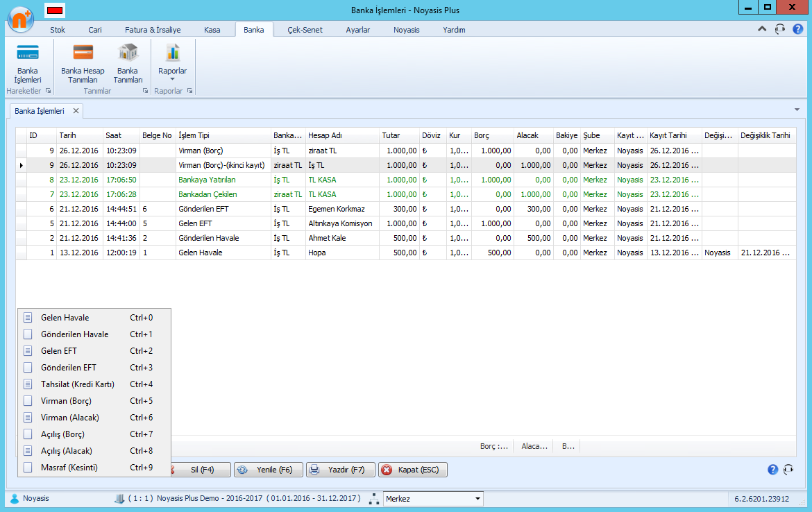Sort by the Alacak column header
Viewport: 812px width, 512px height.
(x=534, y=135)
